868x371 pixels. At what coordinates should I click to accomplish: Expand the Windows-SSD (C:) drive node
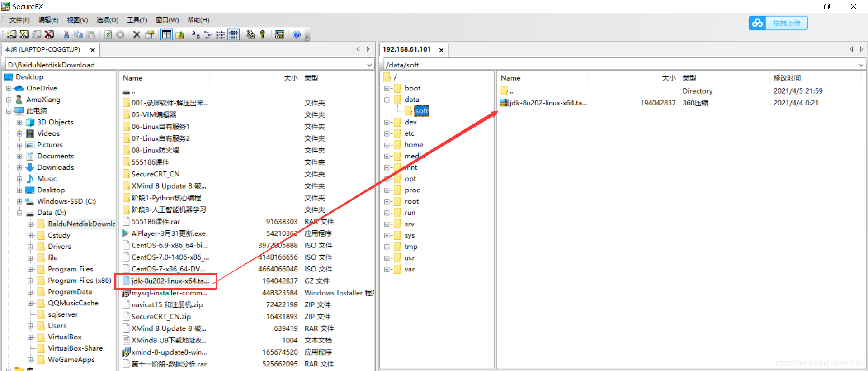(x=19, y=201)
